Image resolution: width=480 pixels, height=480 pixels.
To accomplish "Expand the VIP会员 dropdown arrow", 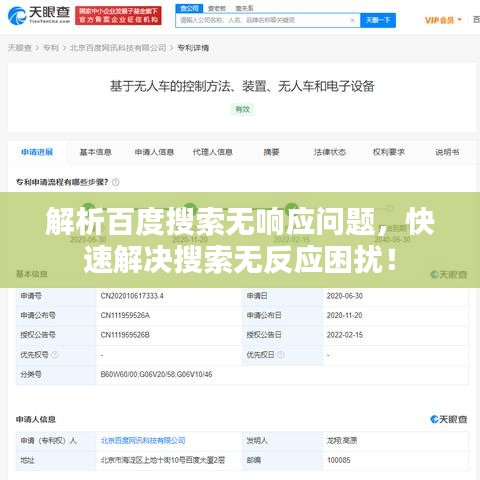I will [460, 20].
